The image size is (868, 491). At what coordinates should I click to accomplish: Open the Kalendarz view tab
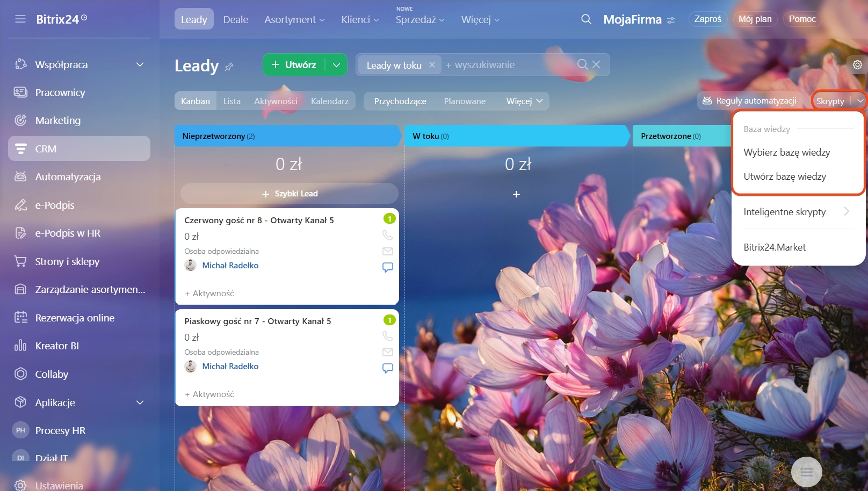(x=329, y=101)
